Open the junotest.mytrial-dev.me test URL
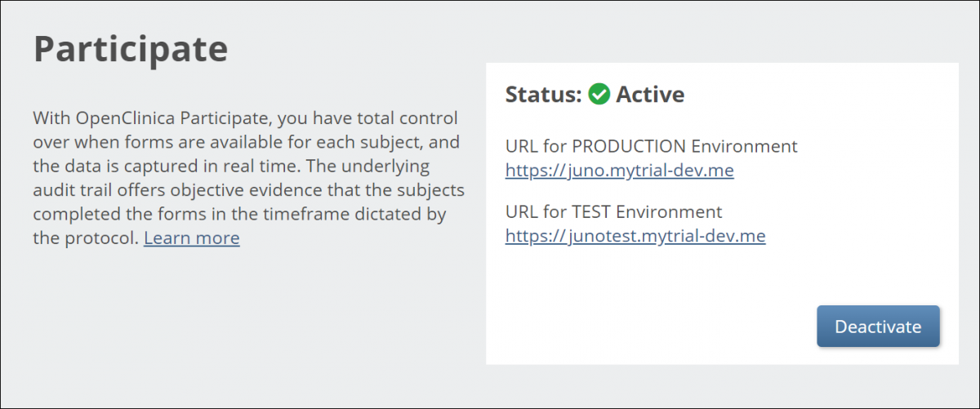 (x=635, y=236)
